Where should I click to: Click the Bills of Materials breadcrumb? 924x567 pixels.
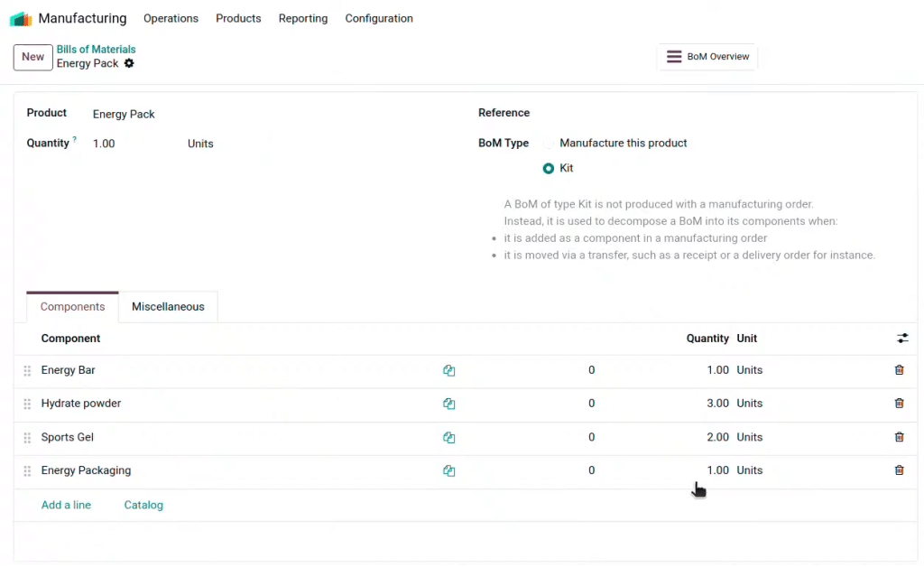click(96, 50)
